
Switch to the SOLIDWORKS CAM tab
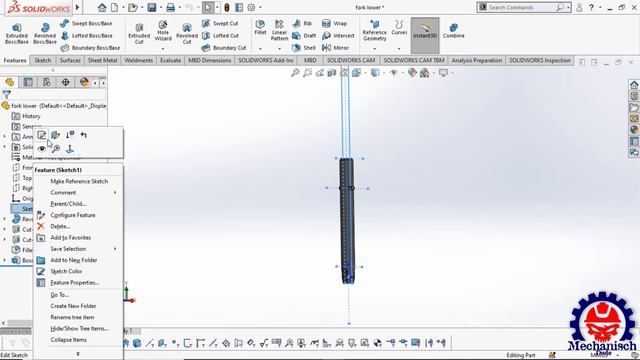tap(351, 60)
